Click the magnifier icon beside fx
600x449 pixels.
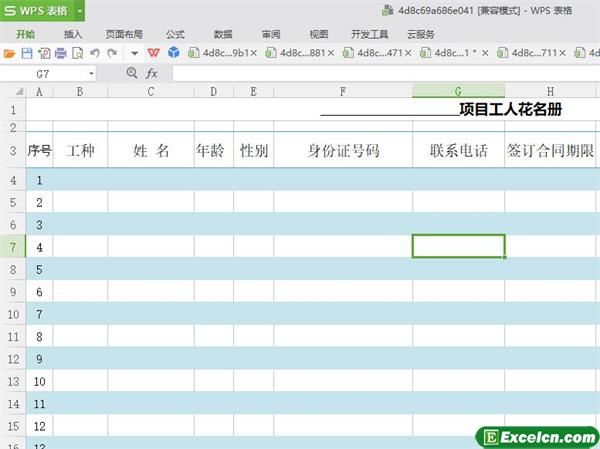pyautogui.click(x=132, y=73)
